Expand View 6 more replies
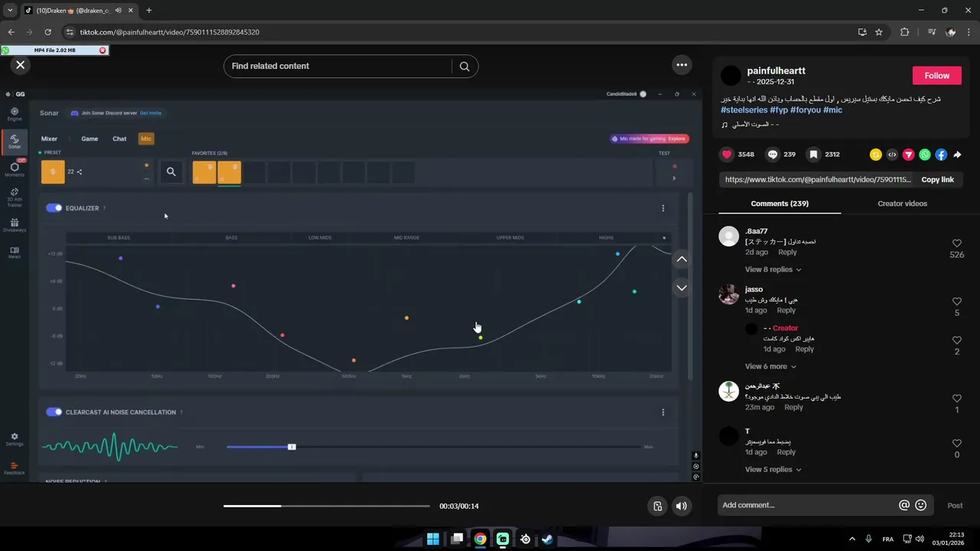Screen dimensions: 980x551 point(769,367)
